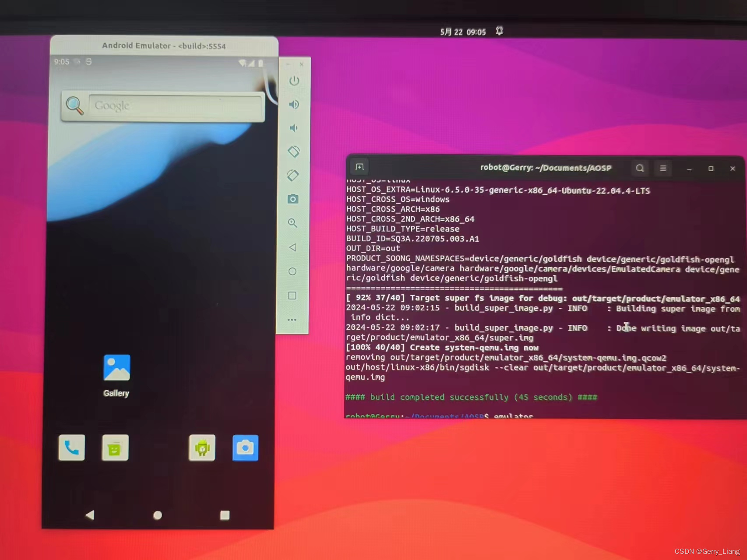
Task: Tap Android navigation Home button
Action: pos(158,515)
